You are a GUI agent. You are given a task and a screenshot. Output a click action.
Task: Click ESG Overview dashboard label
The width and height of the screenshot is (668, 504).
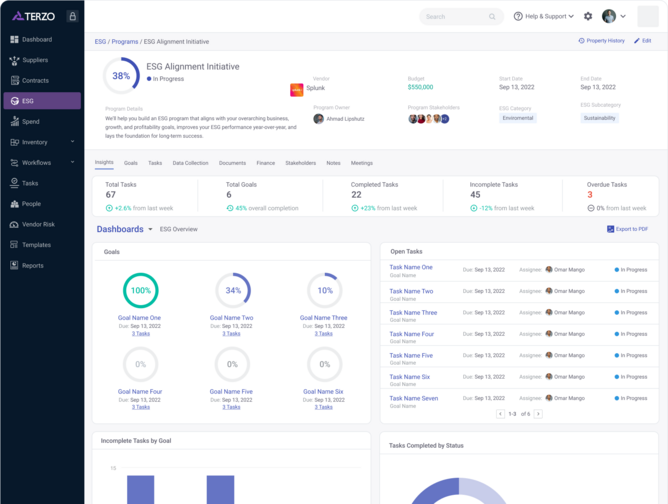pyautogui.click(x=179, y=229)
